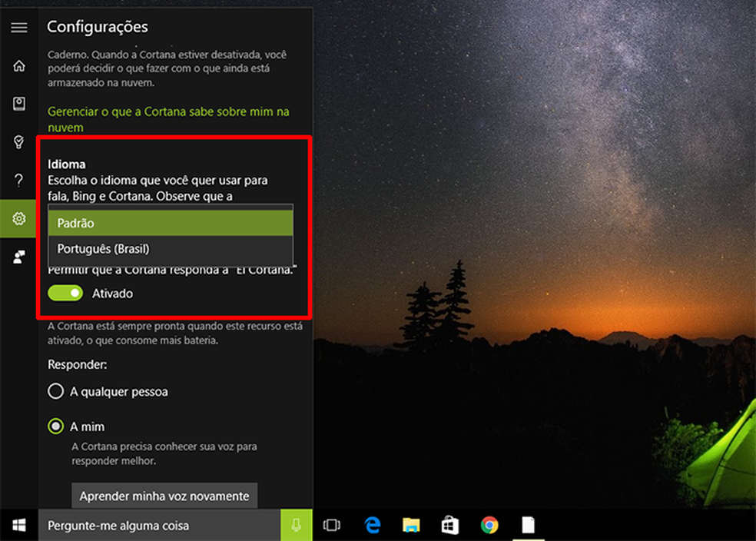Click the Feedback icon in Cortana sidebar
This screenshot has height=541, width=756.
pos(18,256)
